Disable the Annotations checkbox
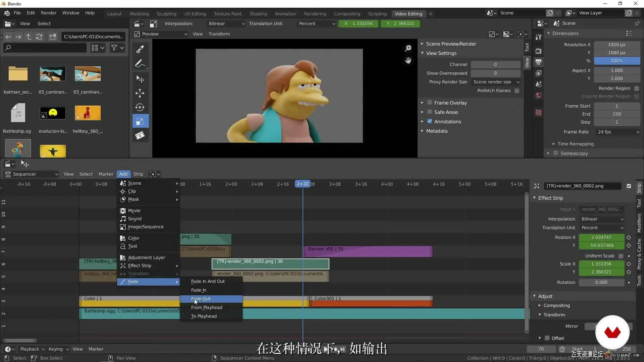This screenshot has width=644, height=362. click(430, 121)
